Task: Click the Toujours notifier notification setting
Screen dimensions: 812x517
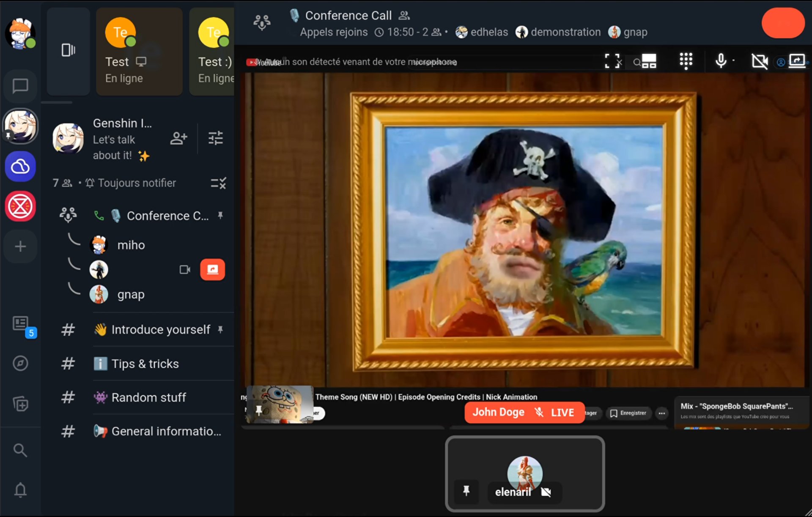Action: (131, 183)
